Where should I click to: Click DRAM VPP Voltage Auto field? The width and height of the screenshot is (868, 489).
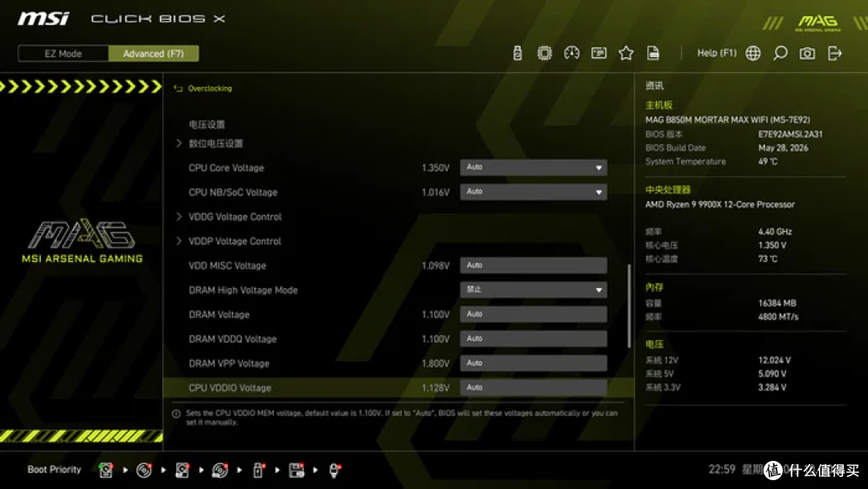[533, 363]
